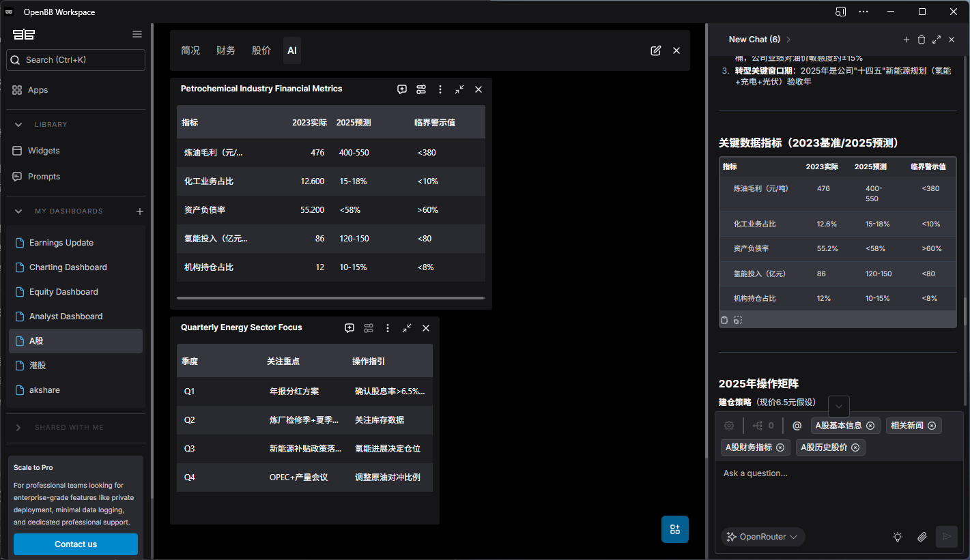Remove the A股基本信息 context chip
Image resolution: width=970 pixels, height=560 pixels.
pyautogui.click(x=870, y=426)
